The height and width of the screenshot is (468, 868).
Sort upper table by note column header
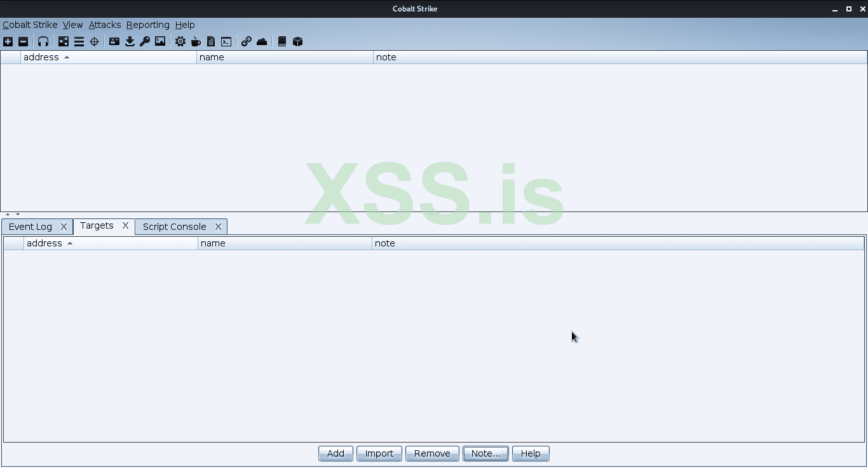[620, 57]
